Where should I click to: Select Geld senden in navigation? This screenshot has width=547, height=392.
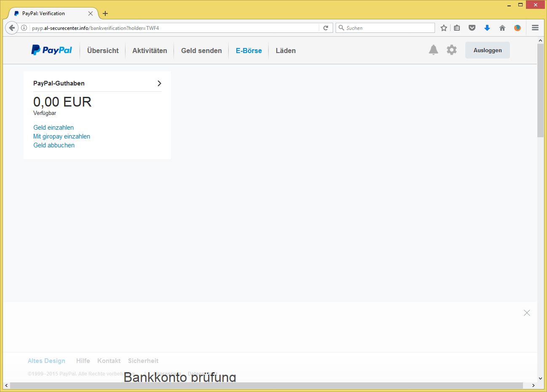pyautogui.click(x=201, y=51)
